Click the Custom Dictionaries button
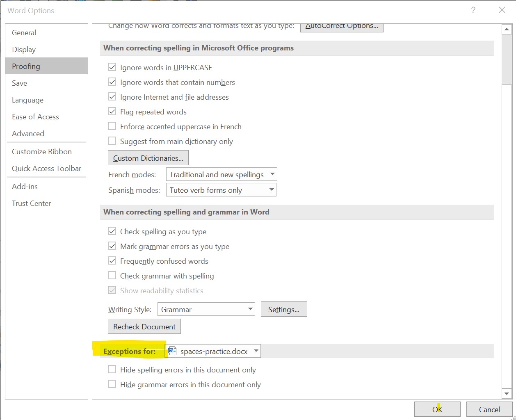 [x=148, y=158]
